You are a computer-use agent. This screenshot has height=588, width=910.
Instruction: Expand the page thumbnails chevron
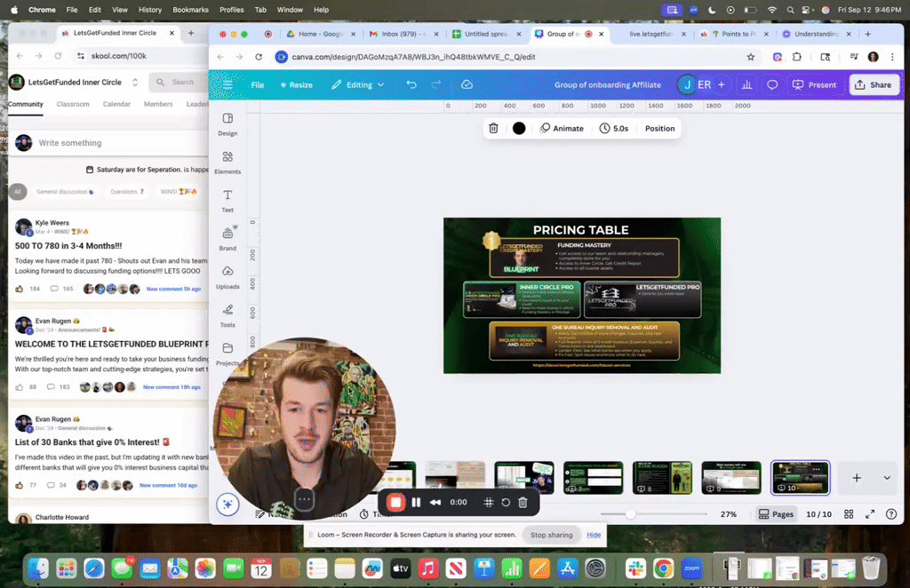click(x=887, y=478)
